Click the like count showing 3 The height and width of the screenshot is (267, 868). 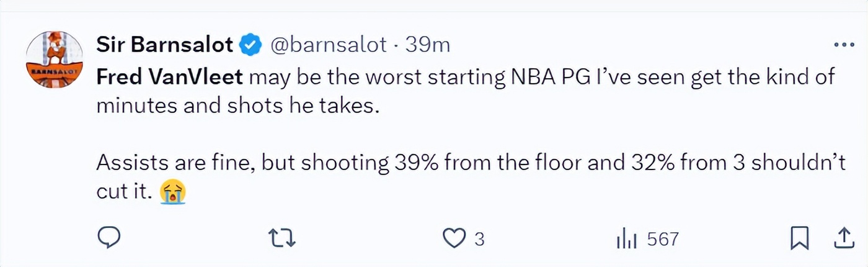(x=479, y=240)
